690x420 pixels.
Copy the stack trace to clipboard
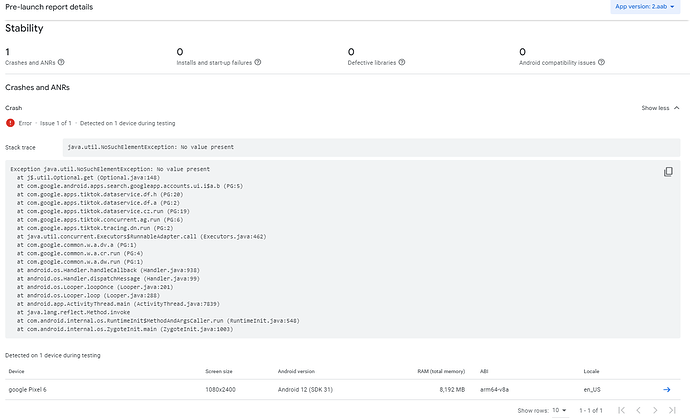(x=668, y=171)
